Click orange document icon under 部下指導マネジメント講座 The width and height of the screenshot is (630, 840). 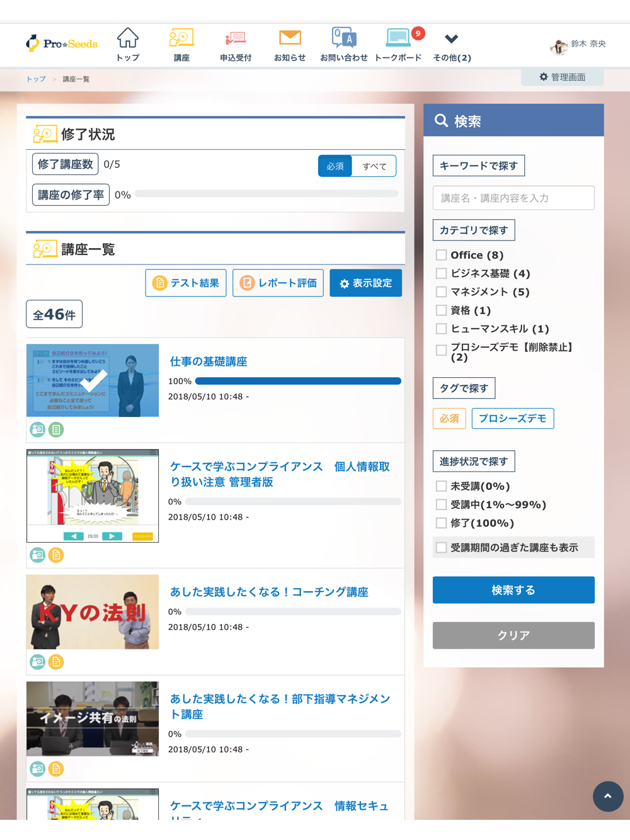56,769
